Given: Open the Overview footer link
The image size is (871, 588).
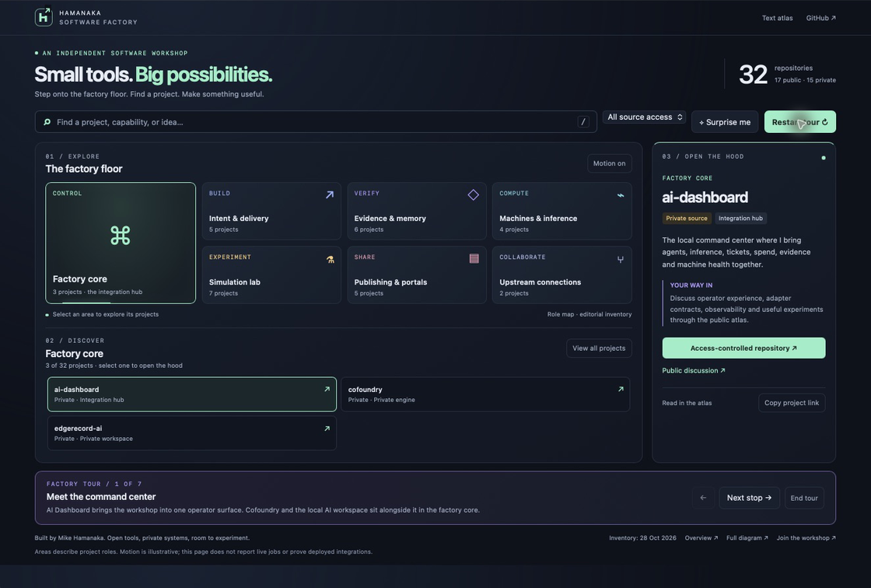Looking at the screenshot, I should point(701,538).
